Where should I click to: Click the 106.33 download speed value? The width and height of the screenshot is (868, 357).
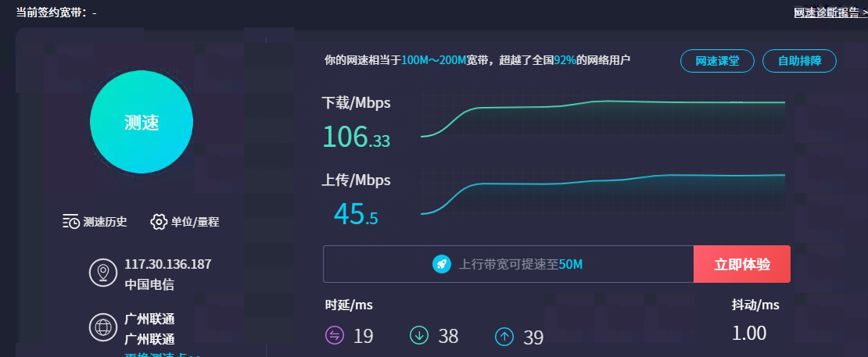356,137
